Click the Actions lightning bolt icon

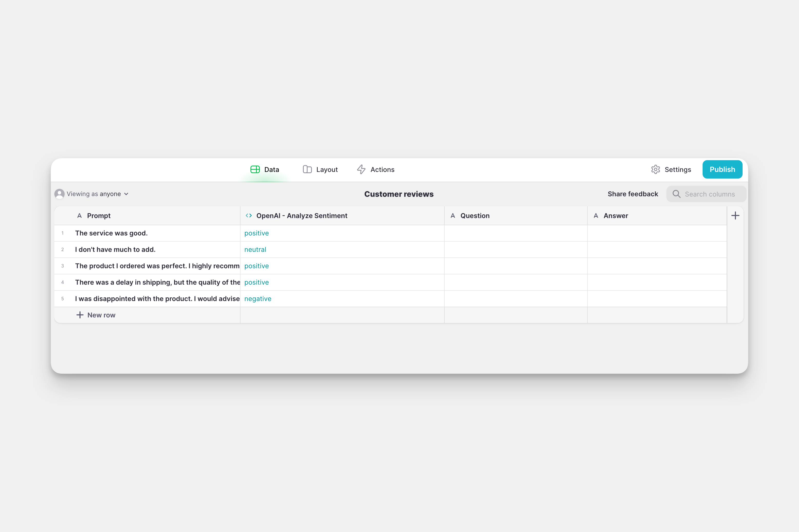361,169
